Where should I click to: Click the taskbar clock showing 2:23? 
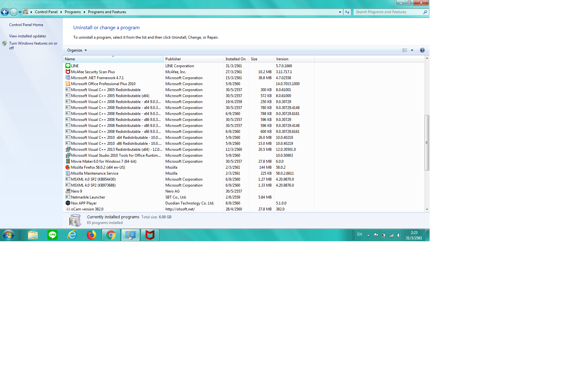click(x=414, y=235)
